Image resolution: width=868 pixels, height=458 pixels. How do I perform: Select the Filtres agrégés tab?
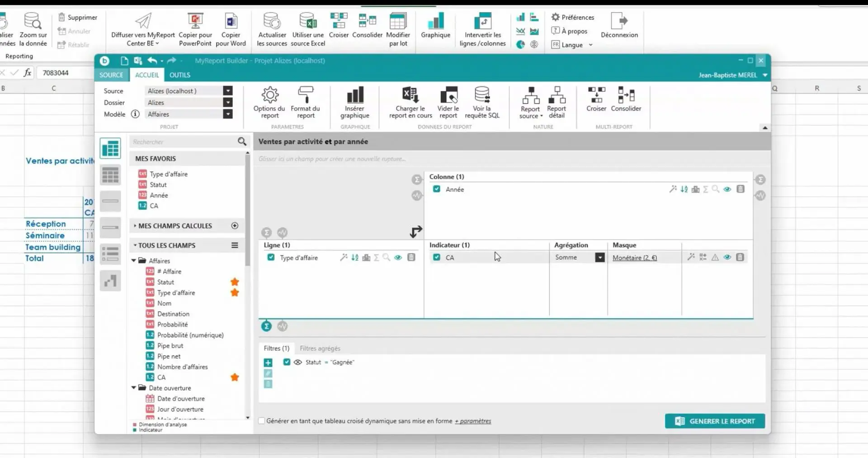coord(320,348)
